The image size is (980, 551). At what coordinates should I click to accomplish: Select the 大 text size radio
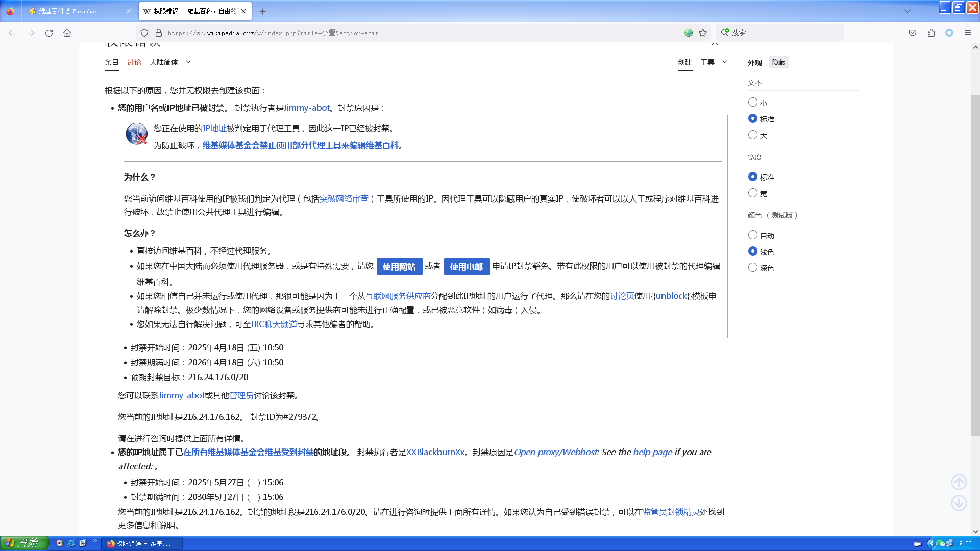752,135
